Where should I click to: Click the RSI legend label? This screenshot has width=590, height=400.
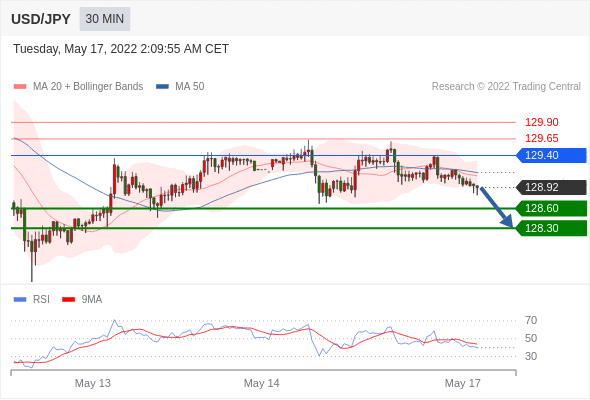click(41, 300)
